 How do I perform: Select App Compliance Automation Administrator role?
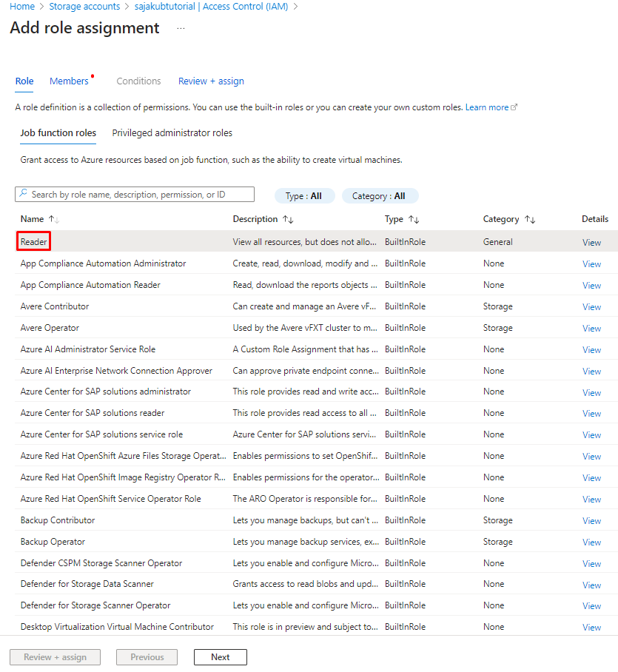tap(103, 263)
